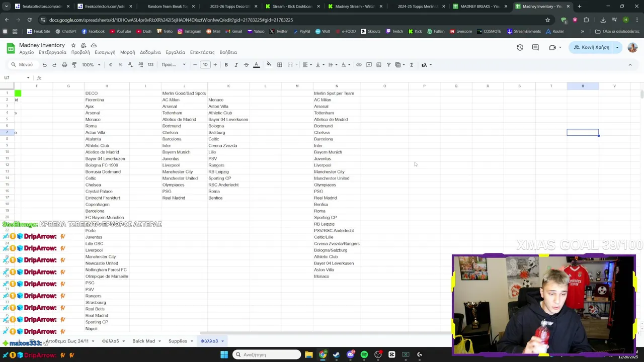Open the Αρχείο menu
This screenshot has height=362, width=644.
click(x=26, y=52)
